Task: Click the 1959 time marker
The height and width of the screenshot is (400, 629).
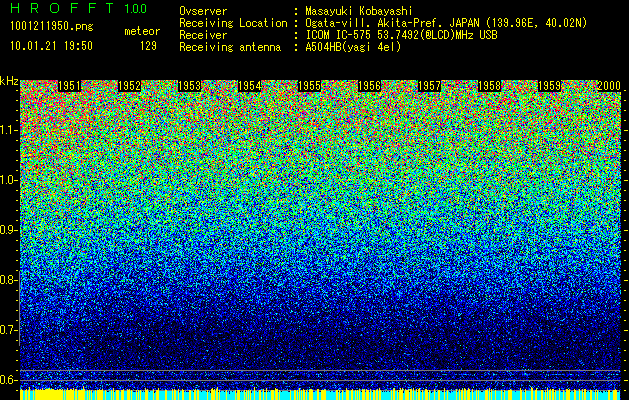Action: coord(549,86)
